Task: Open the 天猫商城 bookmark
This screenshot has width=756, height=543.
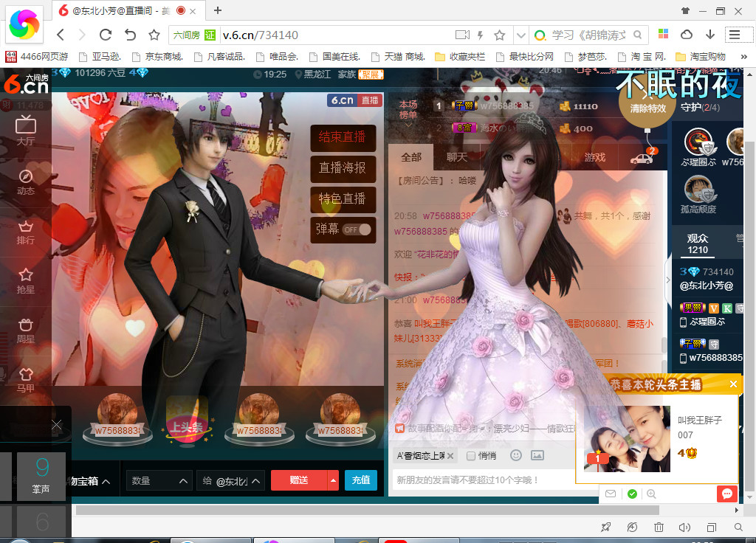Action: [x=398, y=57]
